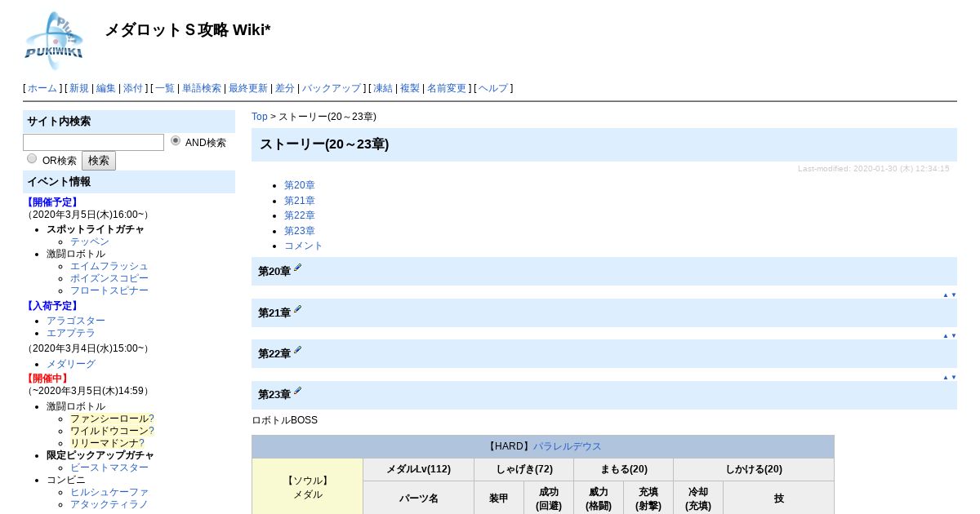This screenshot has width=980, height=514.
Task: Open ホーム in the top menu
Action: coord(42,88)
